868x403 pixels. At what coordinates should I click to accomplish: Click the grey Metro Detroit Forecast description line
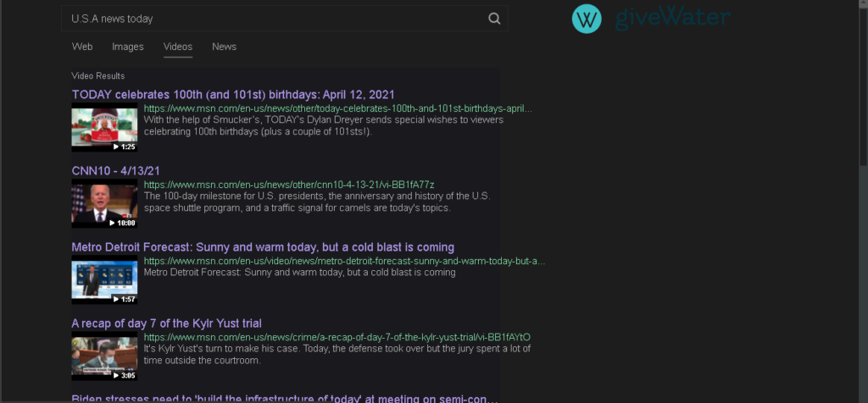tap(299, 273)
